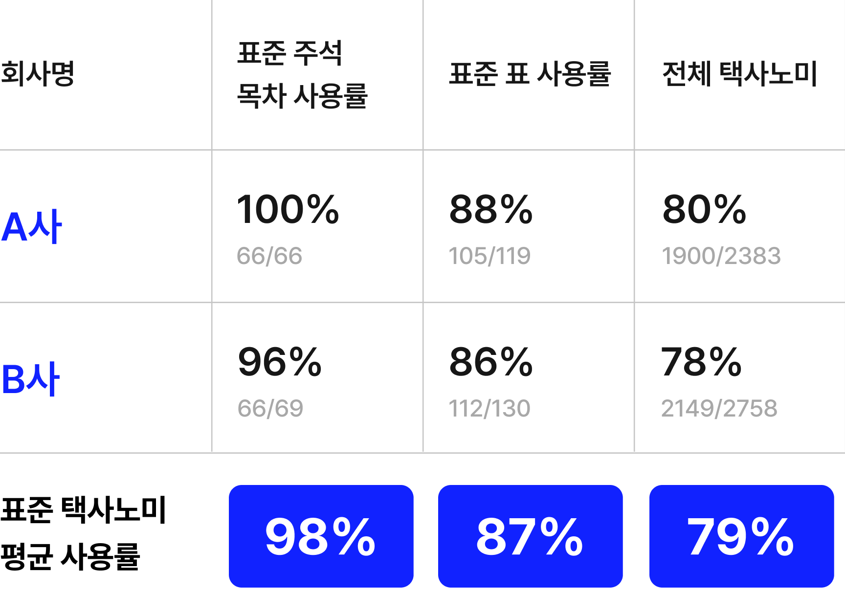Click A사's 88% value cell

pos(491,209)
